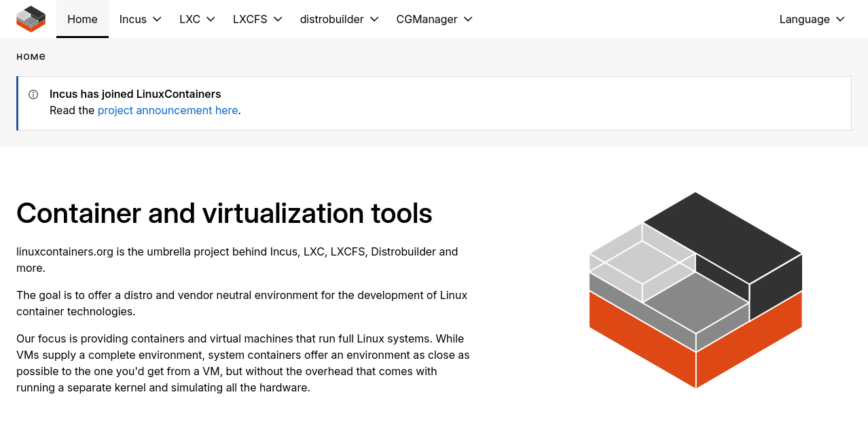
Task: Click the chevron beside CGManager
Action: [468, 19]
